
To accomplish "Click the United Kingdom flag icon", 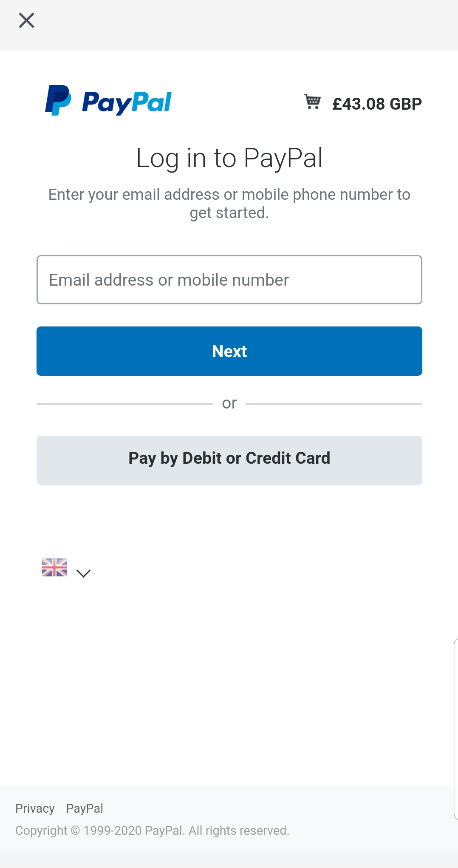I will point(54,567).
